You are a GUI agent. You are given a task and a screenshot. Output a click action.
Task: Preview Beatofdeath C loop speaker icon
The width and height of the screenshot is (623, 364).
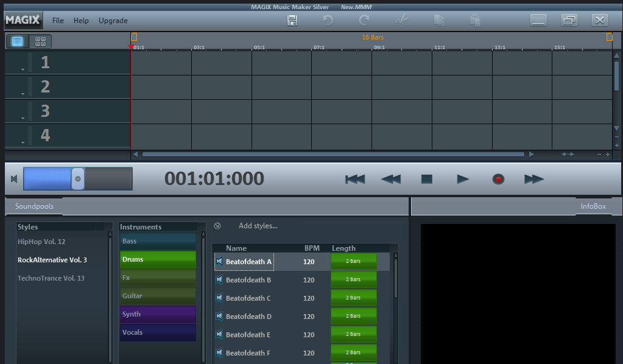(219, 298)
